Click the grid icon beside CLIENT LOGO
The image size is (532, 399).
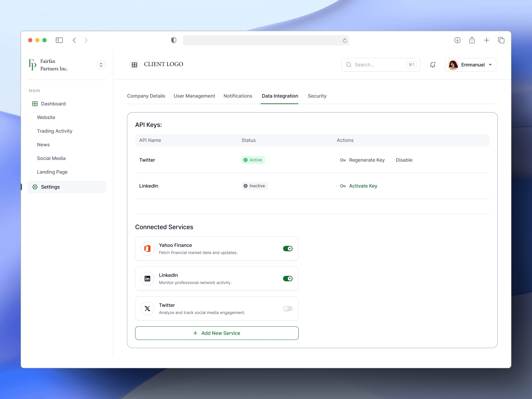[x=134, y=65]
